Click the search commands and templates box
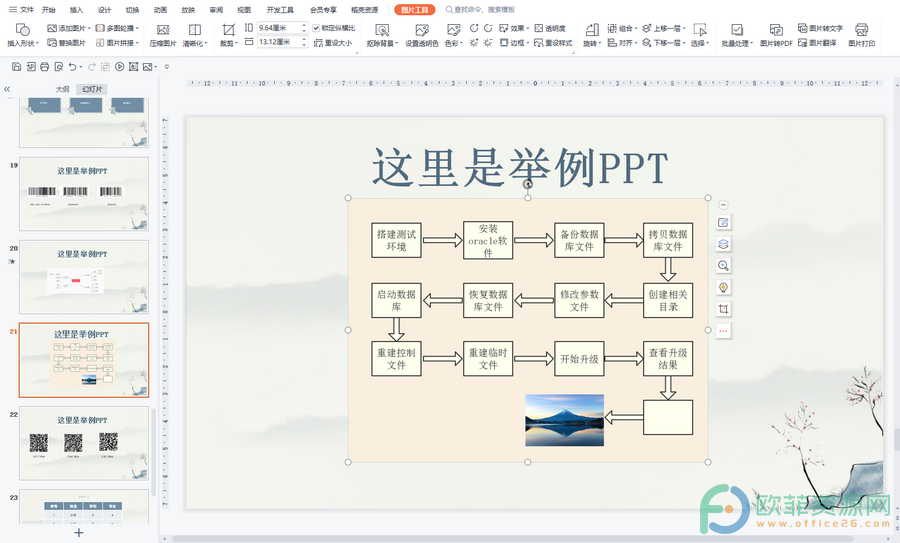This screenshot has width=900, height=543. [480, 10]
